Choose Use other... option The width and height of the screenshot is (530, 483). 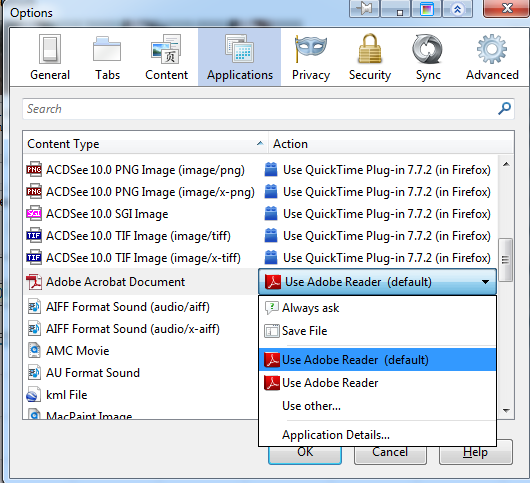[x=378, y=406]
